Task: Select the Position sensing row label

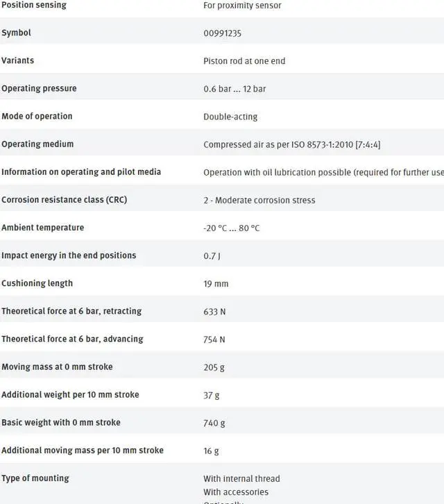Action: 34,5
